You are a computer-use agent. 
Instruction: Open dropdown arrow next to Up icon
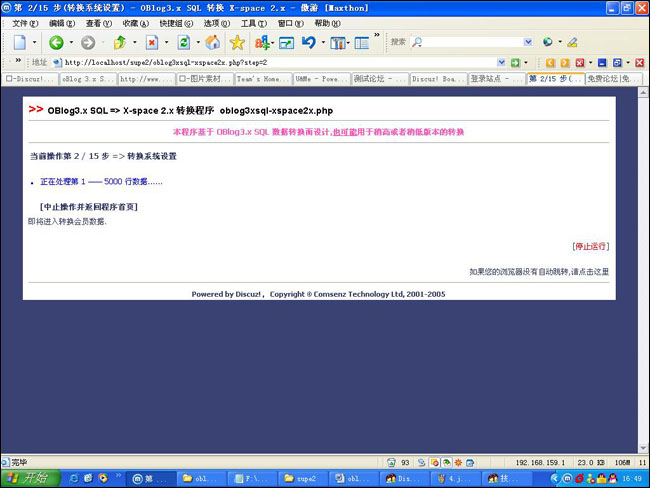135,42
